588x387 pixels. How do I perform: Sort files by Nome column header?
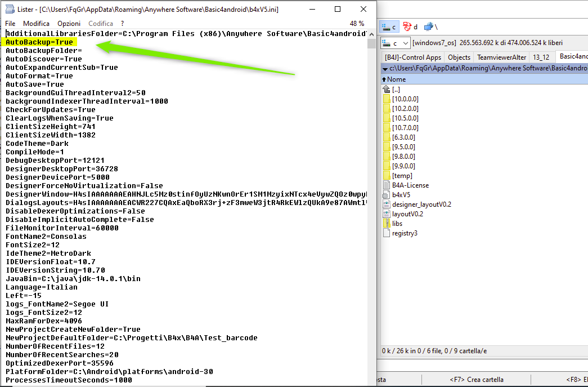coord(396,79)
